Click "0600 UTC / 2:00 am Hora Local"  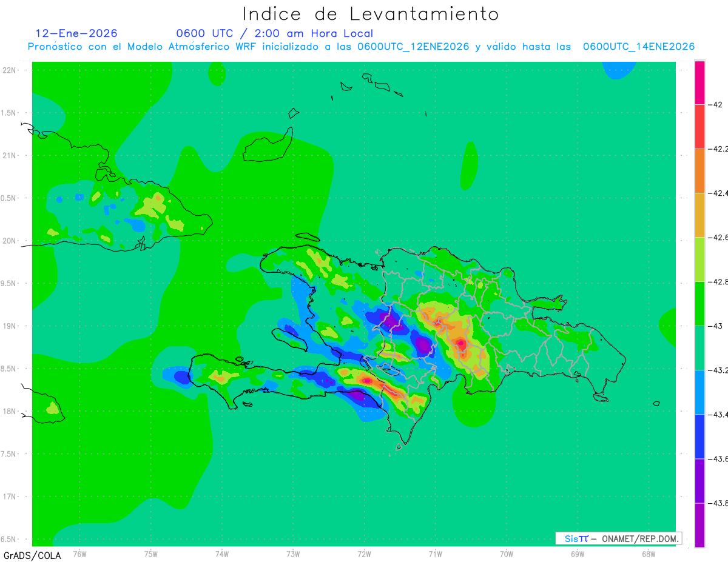pos(275,33)
